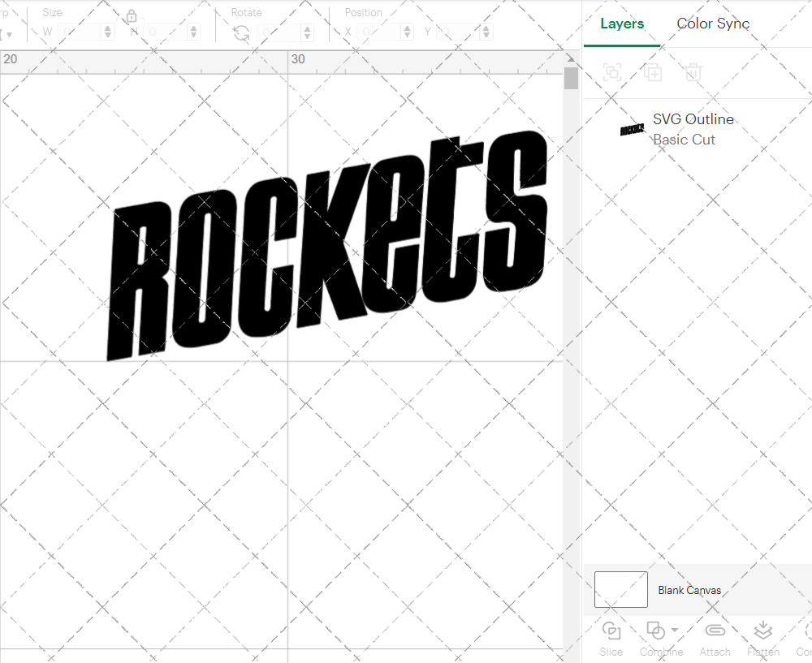This screenshot has width=812, height=663.
Task: Click the duplicate layer icon
Action: click(x=653, y=72)
